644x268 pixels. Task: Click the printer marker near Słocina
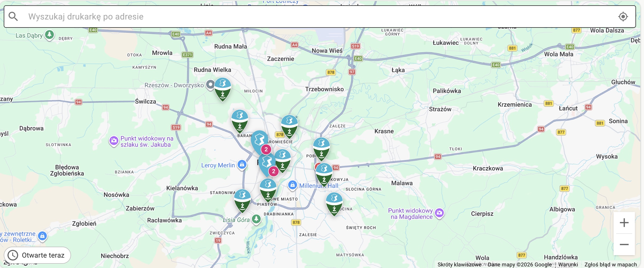(x=334, y=204)
